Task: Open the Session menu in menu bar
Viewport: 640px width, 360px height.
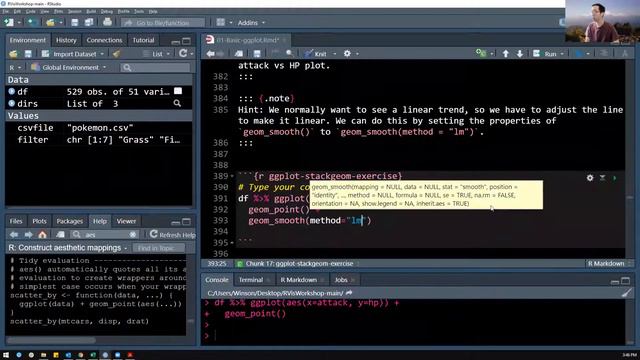Action: pos(74,11)
